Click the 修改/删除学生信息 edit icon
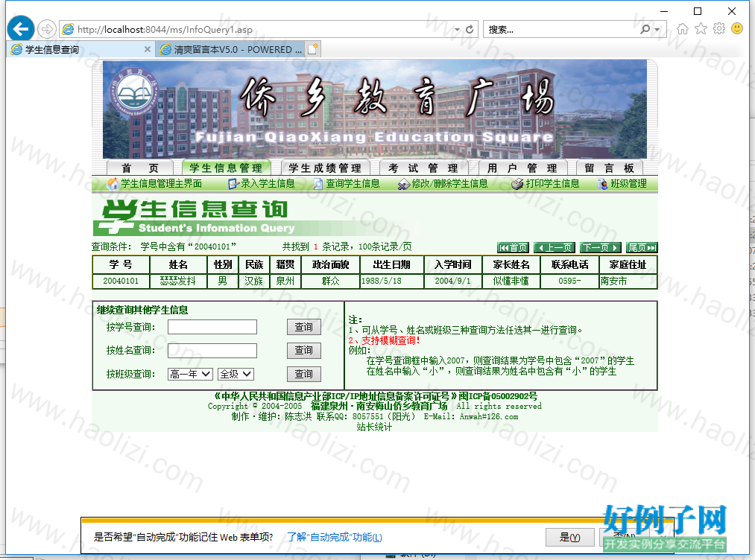The width and height of the screenshot is (755, 560). click(404, 184)
